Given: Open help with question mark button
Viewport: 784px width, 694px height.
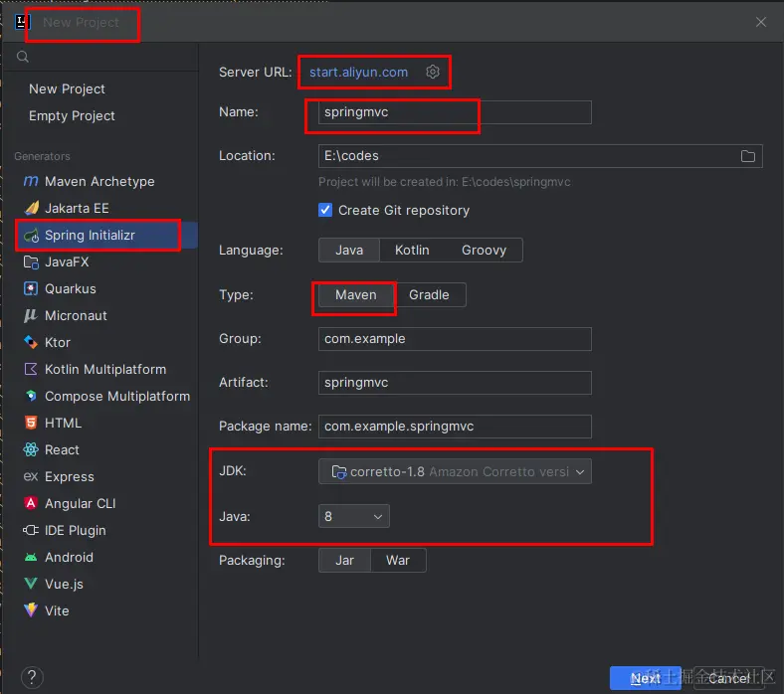Looking at the screenshot, I should [x=32, y=677].
